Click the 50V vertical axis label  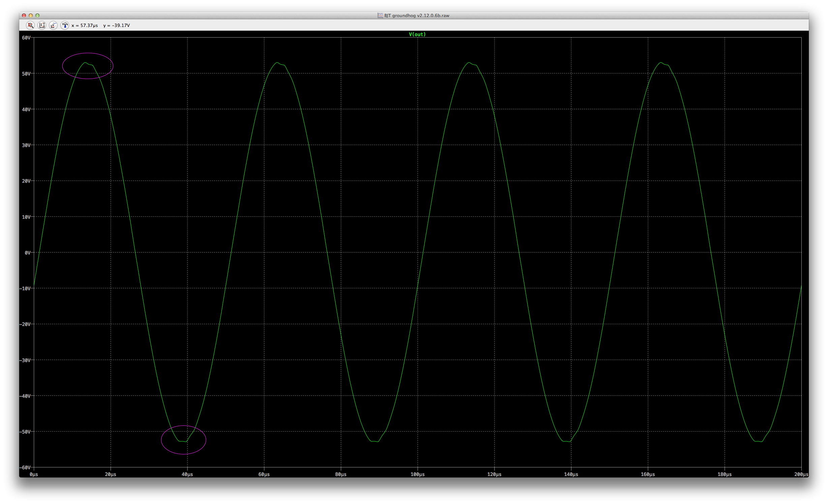(26, 73)
